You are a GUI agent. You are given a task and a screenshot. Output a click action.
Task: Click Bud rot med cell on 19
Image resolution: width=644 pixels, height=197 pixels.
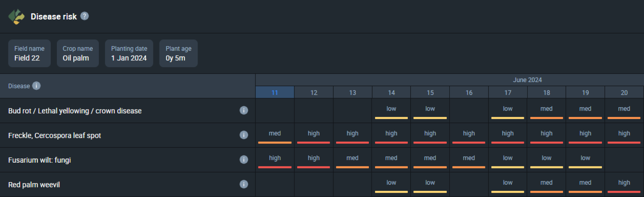point(585,111)
